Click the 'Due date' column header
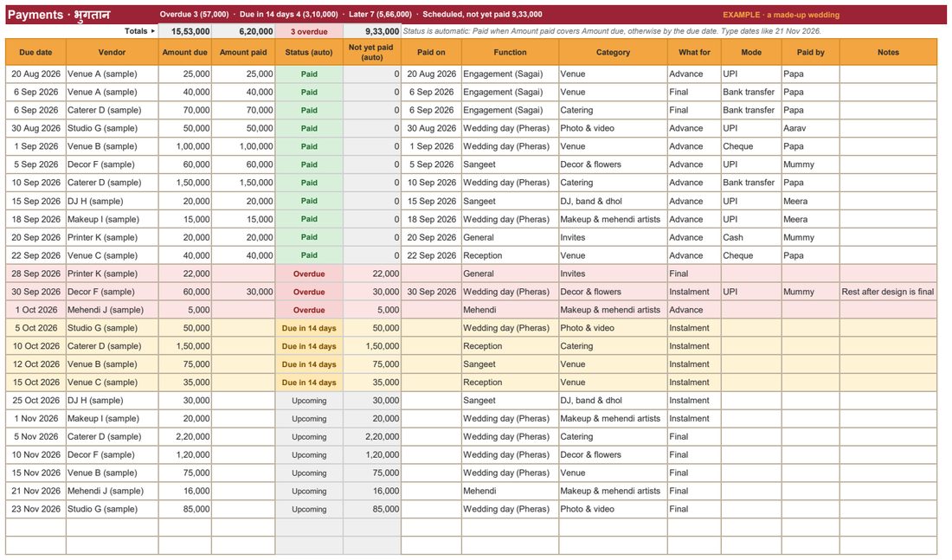Screen dimensions: 952x560 click(x=35, y=52)
